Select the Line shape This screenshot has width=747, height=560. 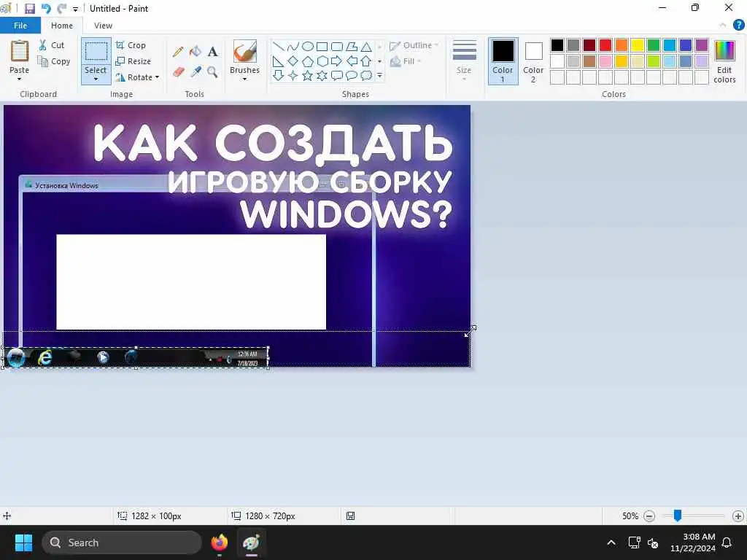click(x=279, y=46)
